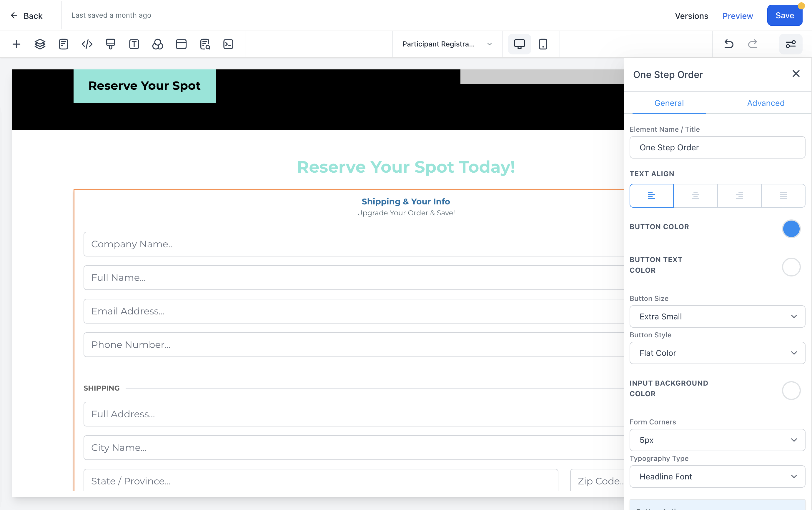The height and width of the screenshot is (510, 812).
Task: Open the overlapping circles colors icon
Action: tap(157, 44)
